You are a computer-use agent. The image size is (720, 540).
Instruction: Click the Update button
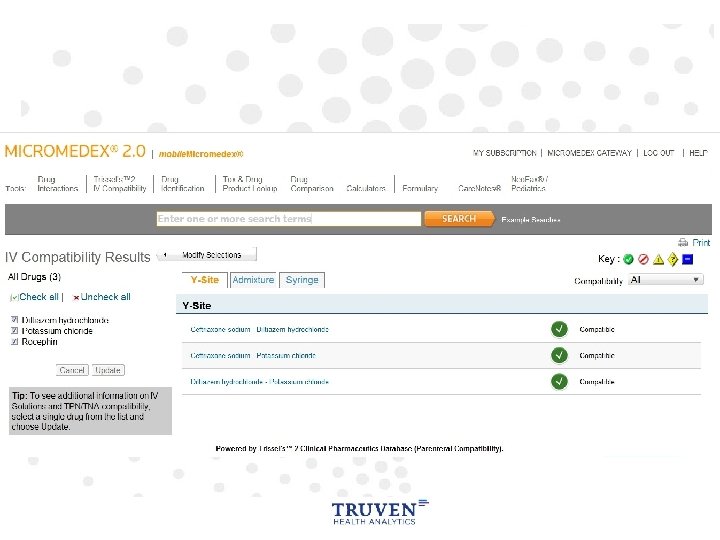108,370
